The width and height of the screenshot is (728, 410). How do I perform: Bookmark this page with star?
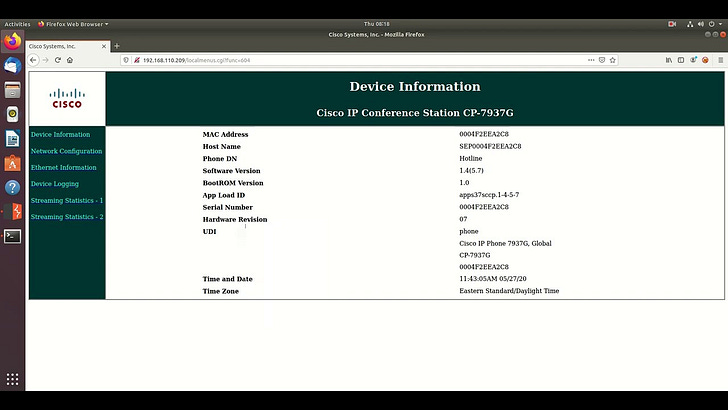point(612,60)
